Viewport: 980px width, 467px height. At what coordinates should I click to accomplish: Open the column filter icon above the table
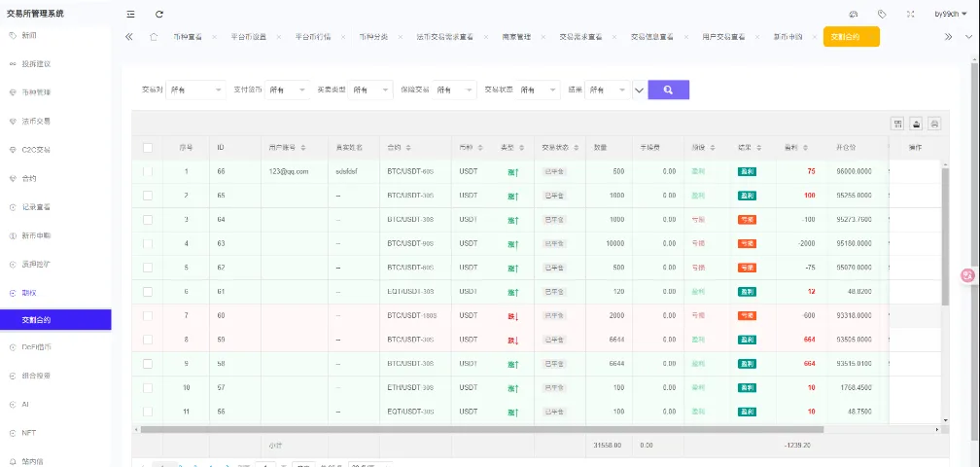899,124
